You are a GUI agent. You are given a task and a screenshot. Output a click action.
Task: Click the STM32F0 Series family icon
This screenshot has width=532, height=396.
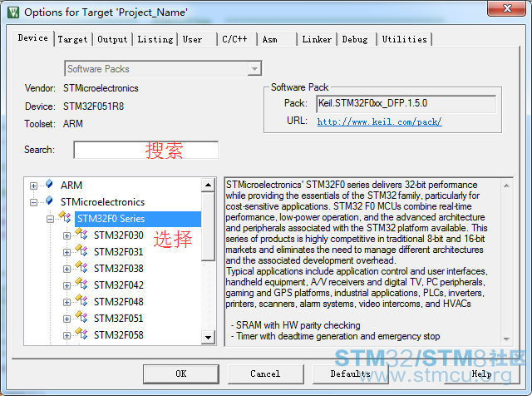65,217
